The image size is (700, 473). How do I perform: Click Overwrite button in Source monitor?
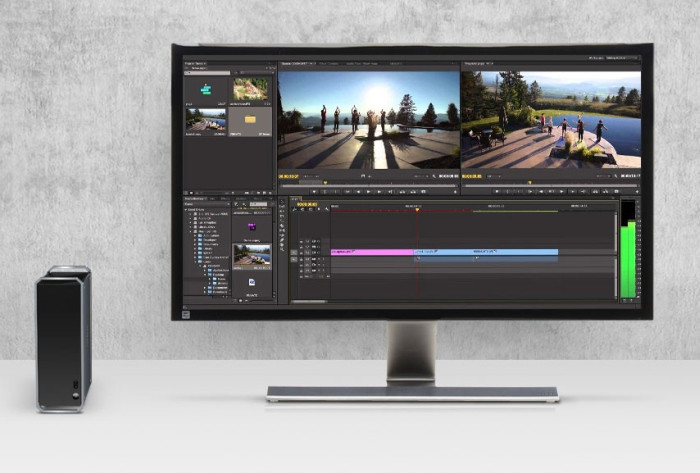point(413,191)
